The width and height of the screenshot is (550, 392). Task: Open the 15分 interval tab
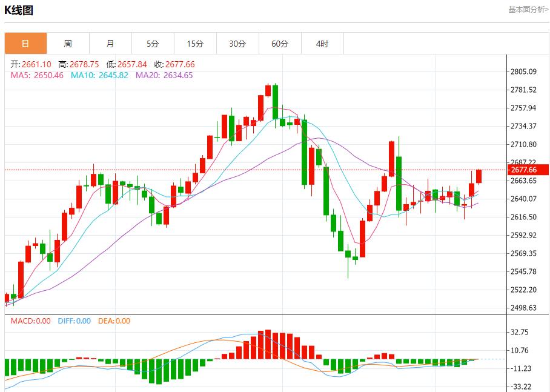(195, 44)
